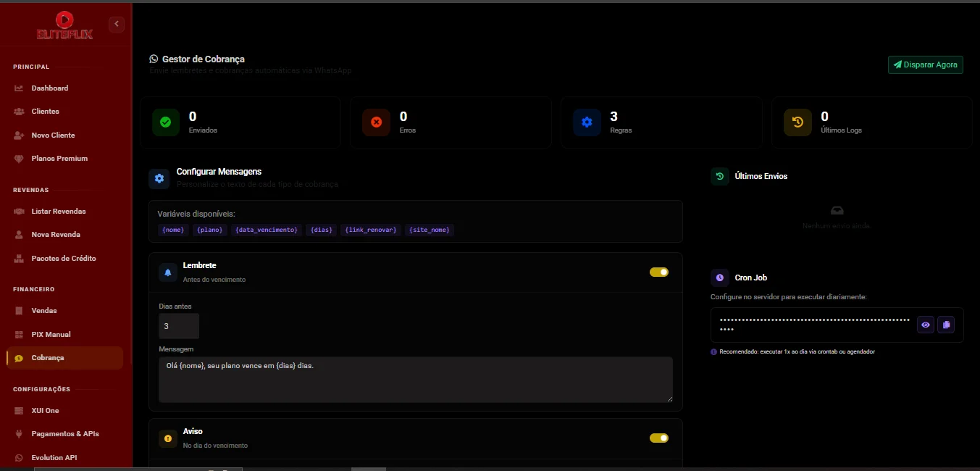Click the Aviso exclamation icon
The width and height of the screenshot is (980, 471).
pos(168,438)
